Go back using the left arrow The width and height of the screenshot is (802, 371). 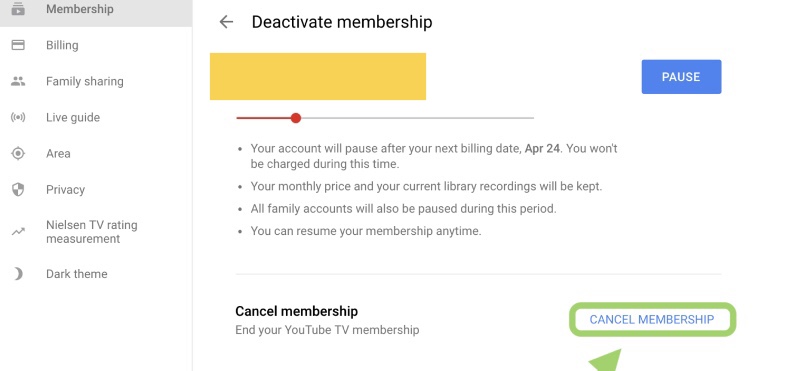click(x=226, y=21)
